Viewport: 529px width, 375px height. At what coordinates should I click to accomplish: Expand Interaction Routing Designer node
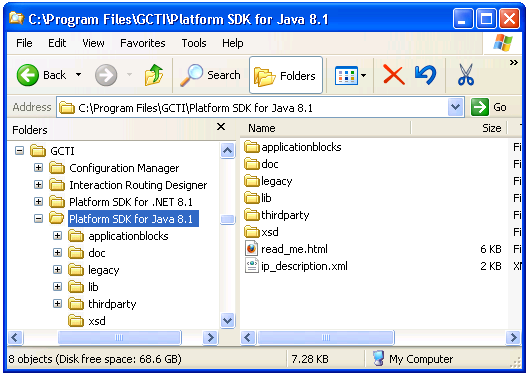coord(38,184)
